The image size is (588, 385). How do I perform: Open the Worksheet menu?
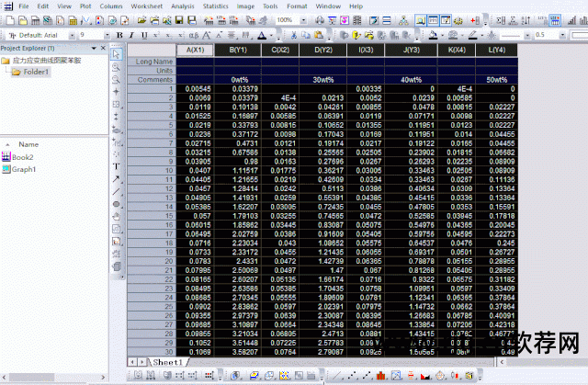[x=147, y=6]
